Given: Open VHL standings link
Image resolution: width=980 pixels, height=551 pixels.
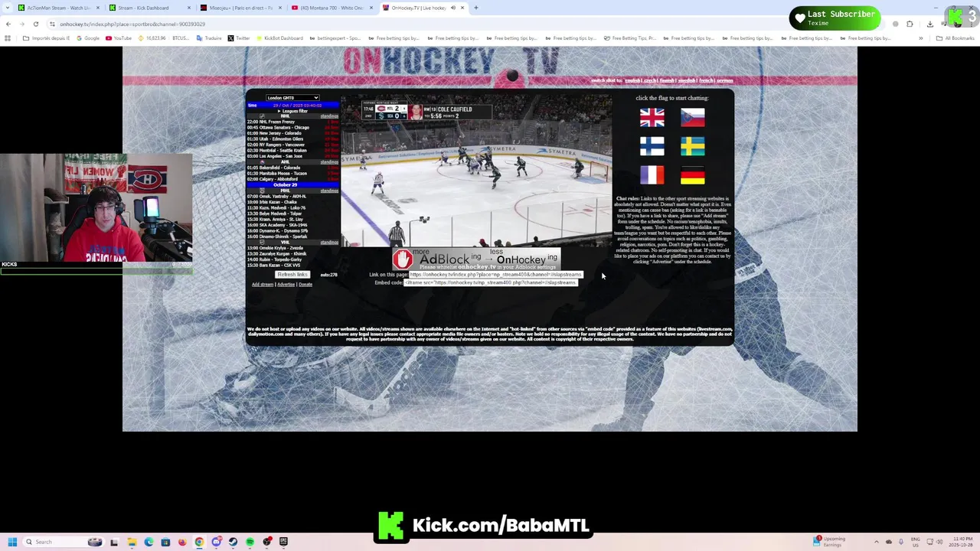Looking at the screenshot, I should click(x=329, y=243).
